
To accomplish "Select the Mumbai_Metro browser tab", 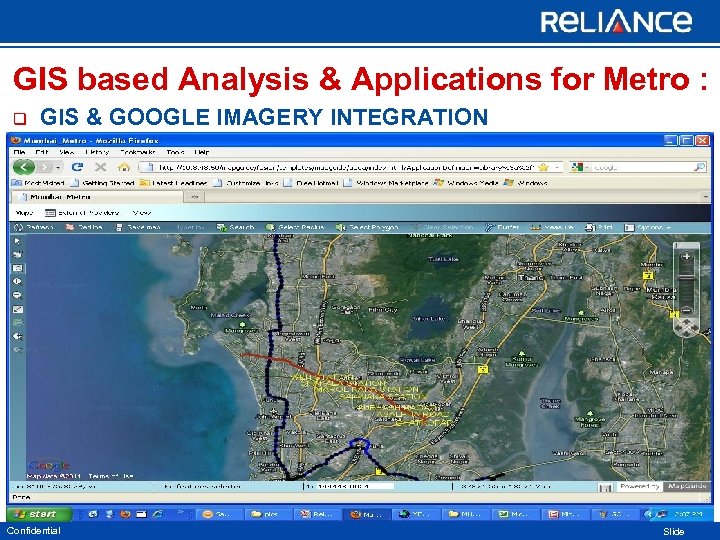I will point(97,197).
